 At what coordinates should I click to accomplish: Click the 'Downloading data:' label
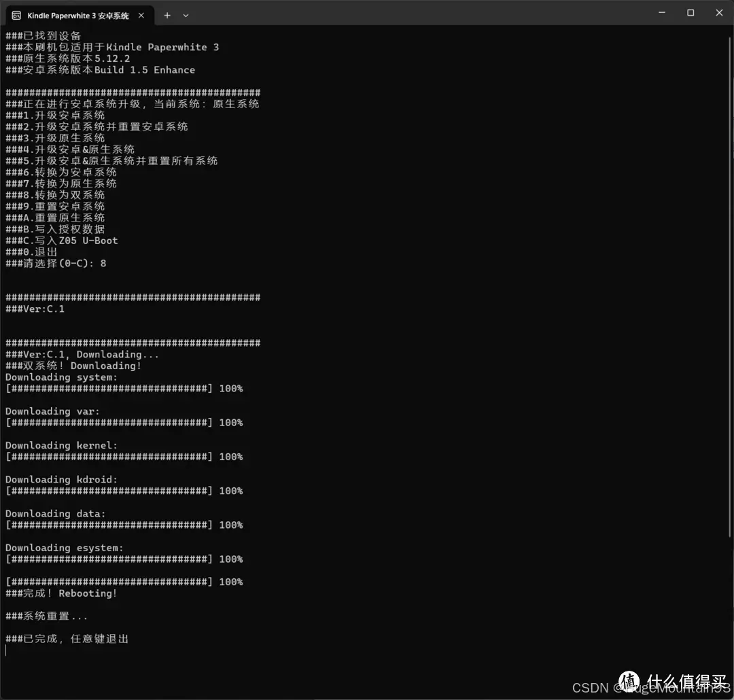coord(56,514)
